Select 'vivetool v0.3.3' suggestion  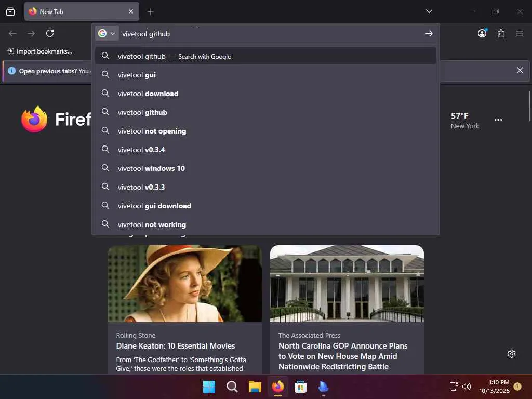[x=265, y=187]
